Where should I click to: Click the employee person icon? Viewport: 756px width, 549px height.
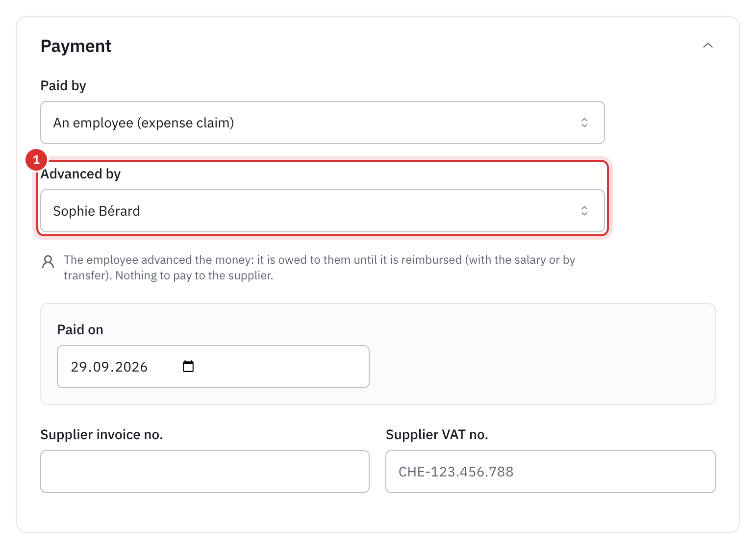48,262
